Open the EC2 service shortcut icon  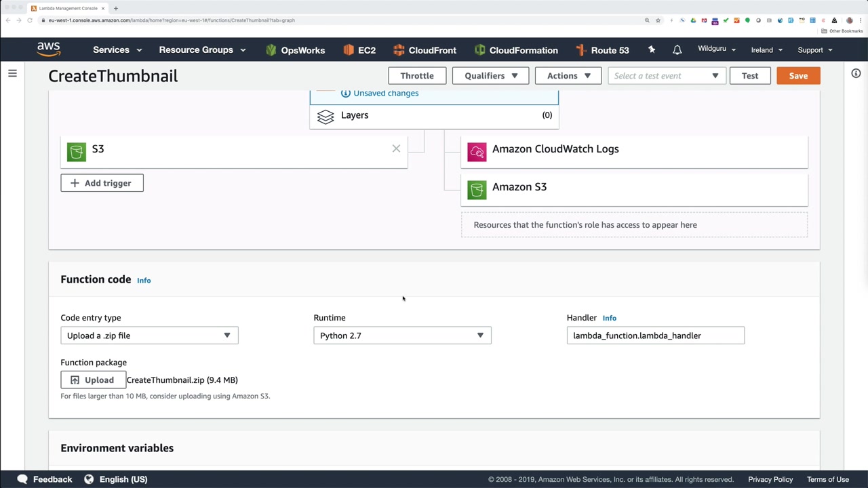[x=349, y=50]
